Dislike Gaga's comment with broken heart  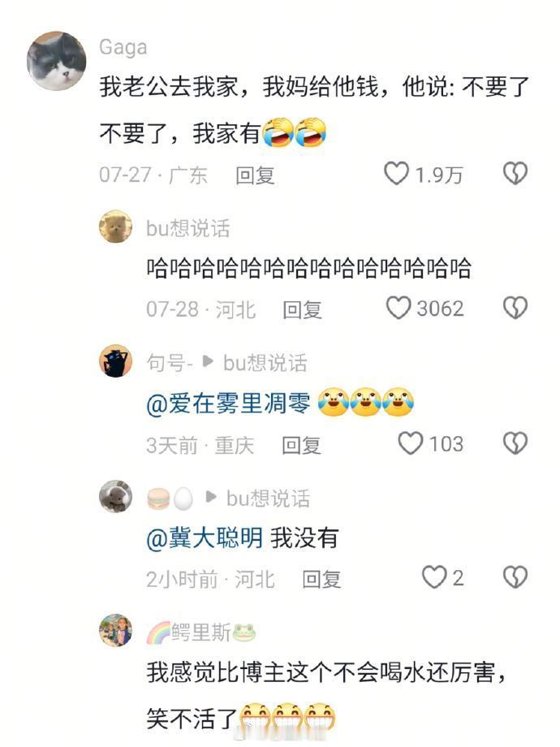tap(515, 174)
